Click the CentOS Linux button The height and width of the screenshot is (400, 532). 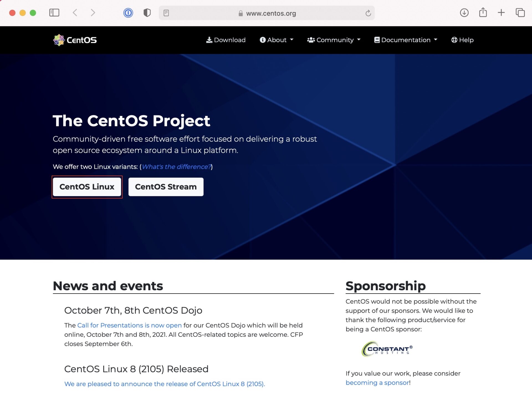point(87,187)
